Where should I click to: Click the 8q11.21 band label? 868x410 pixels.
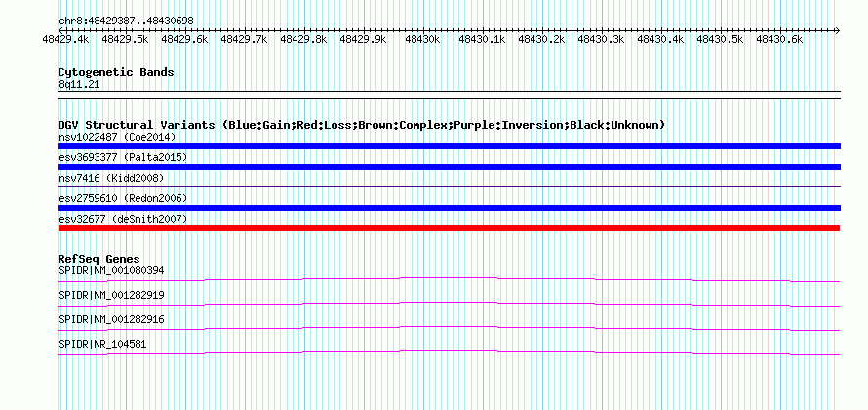click(x=79, y=85)
